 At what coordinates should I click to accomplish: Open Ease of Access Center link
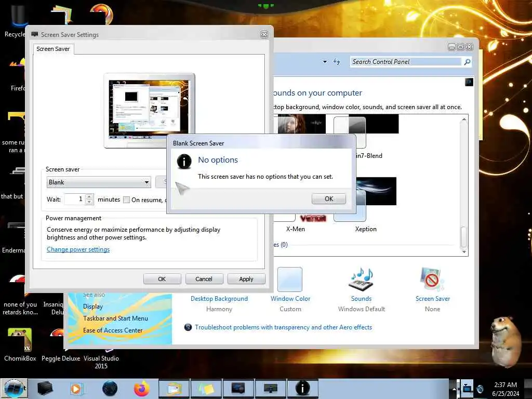[x=113, y=330]
